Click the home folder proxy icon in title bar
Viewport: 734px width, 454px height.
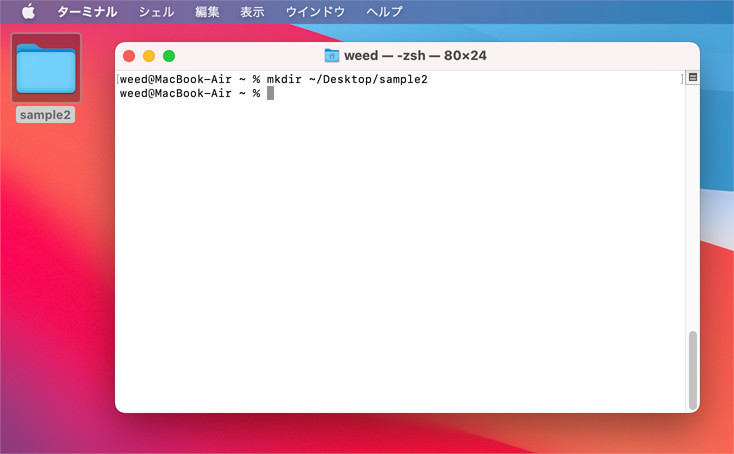click(331, 56)
